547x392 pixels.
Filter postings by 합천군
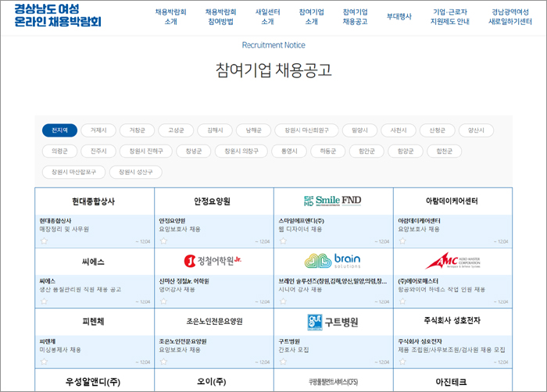pyautogui.click(x=444, y=151)
